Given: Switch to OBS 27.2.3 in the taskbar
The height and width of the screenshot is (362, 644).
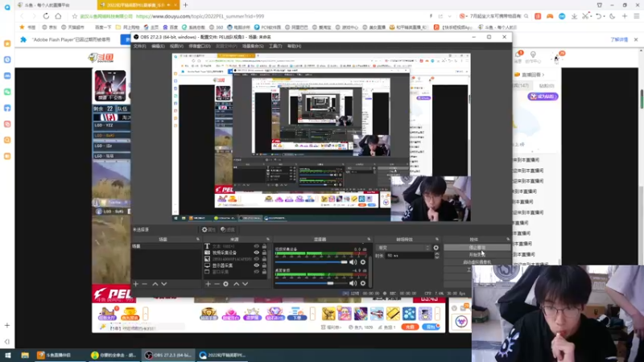Looking at the screenshot, I should point(169,355).
